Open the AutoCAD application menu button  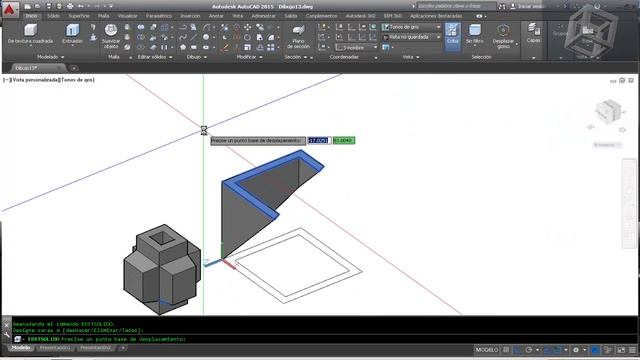(10, 9)
